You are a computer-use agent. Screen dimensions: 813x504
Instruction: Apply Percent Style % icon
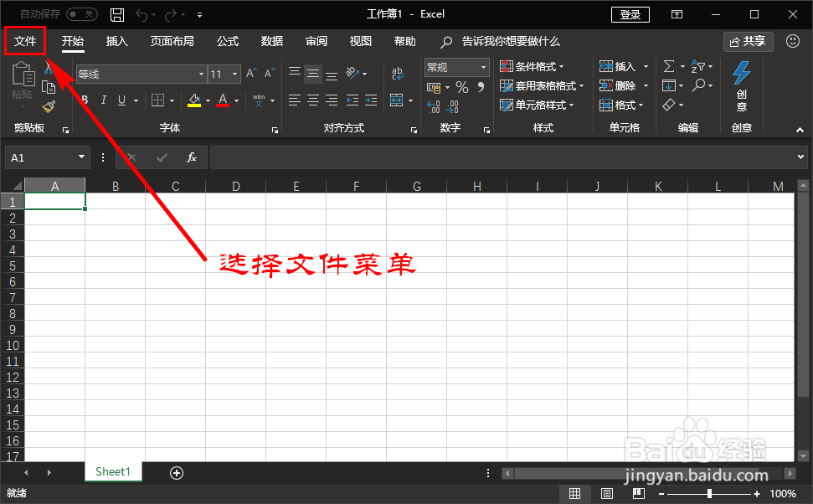(461, 85)
